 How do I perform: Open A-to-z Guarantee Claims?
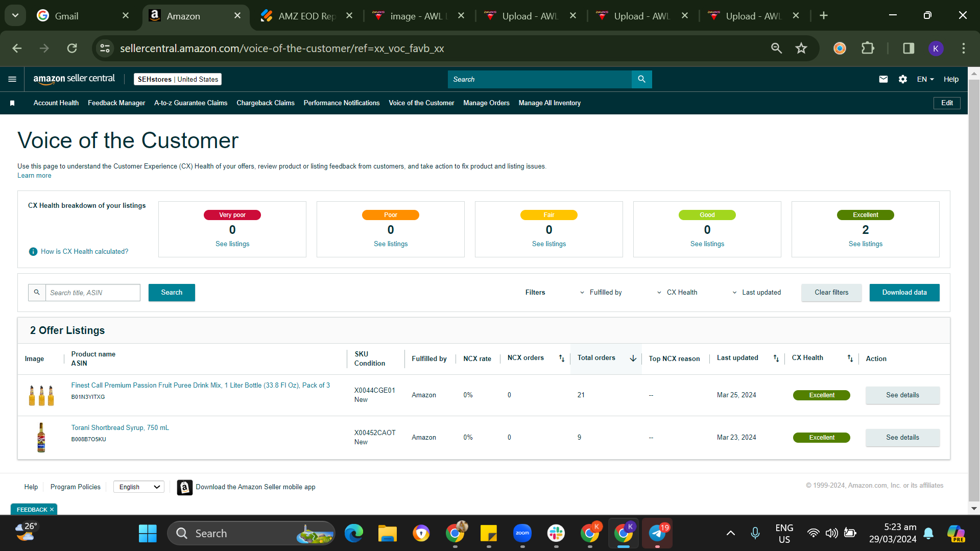[x=191, y=103]
